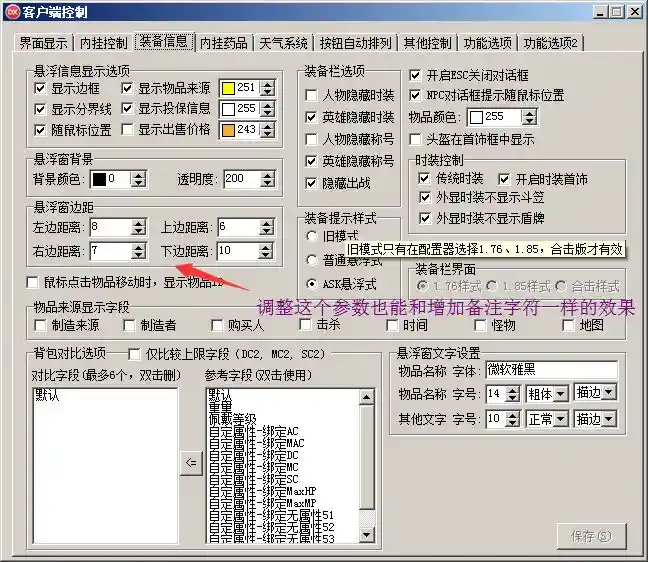Disable 开启ESC关闭对话框 checkbox
This screenshot has height=562, width=648.
pyautogui.click(x=415, y=75)
